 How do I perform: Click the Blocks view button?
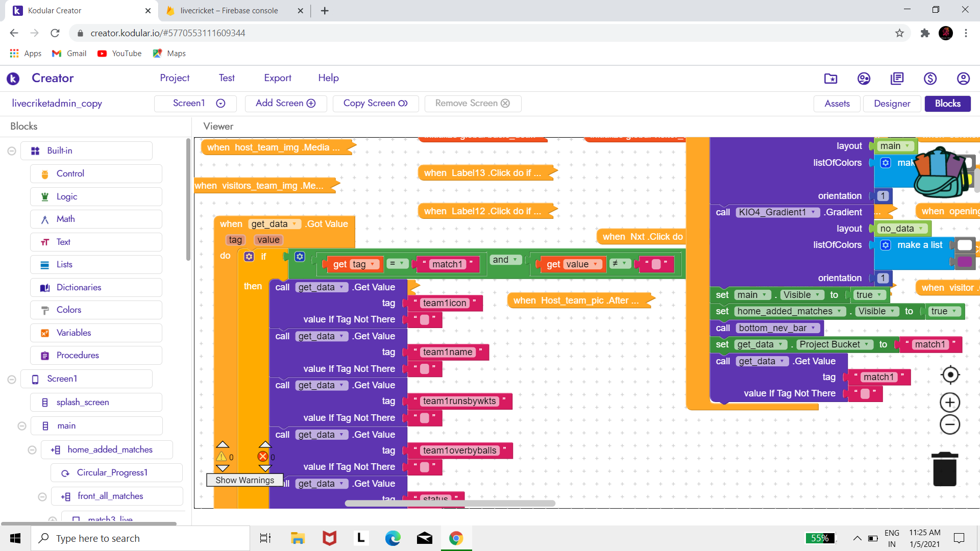point(948,104)
